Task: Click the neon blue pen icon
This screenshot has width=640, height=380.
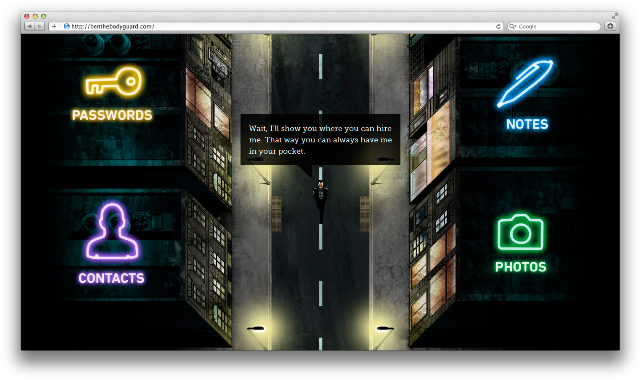Action: tap(525, 84)
